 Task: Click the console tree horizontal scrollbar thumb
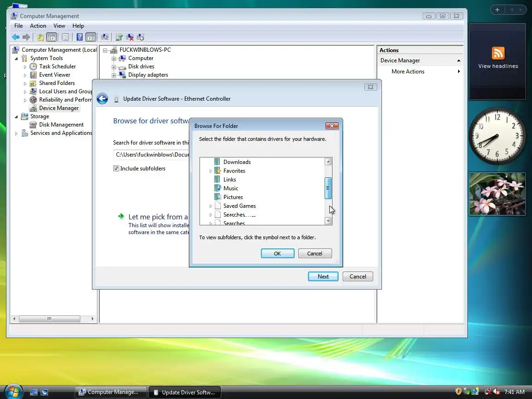[x=49, y=319]
